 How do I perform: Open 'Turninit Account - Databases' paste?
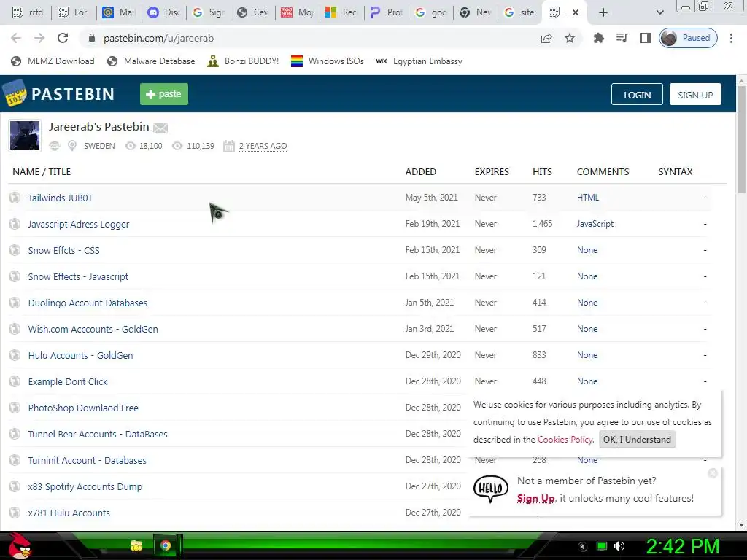click(88, 461)
